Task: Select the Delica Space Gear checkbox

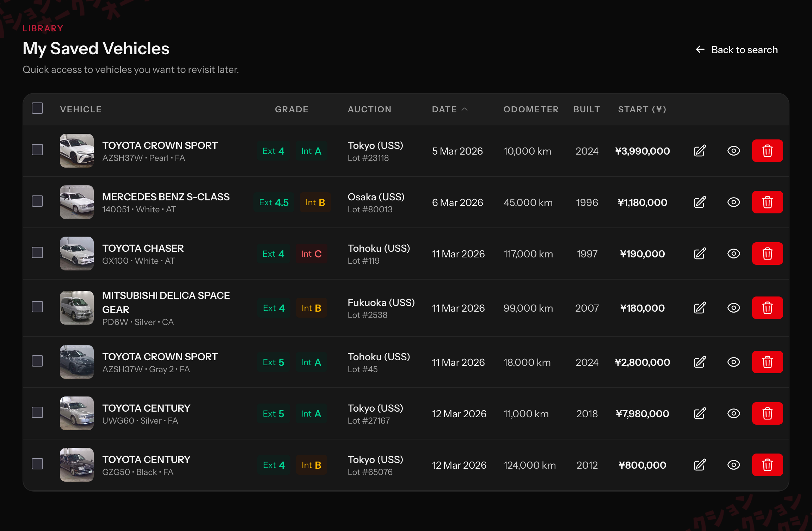Action: click(x=37, y=307)
